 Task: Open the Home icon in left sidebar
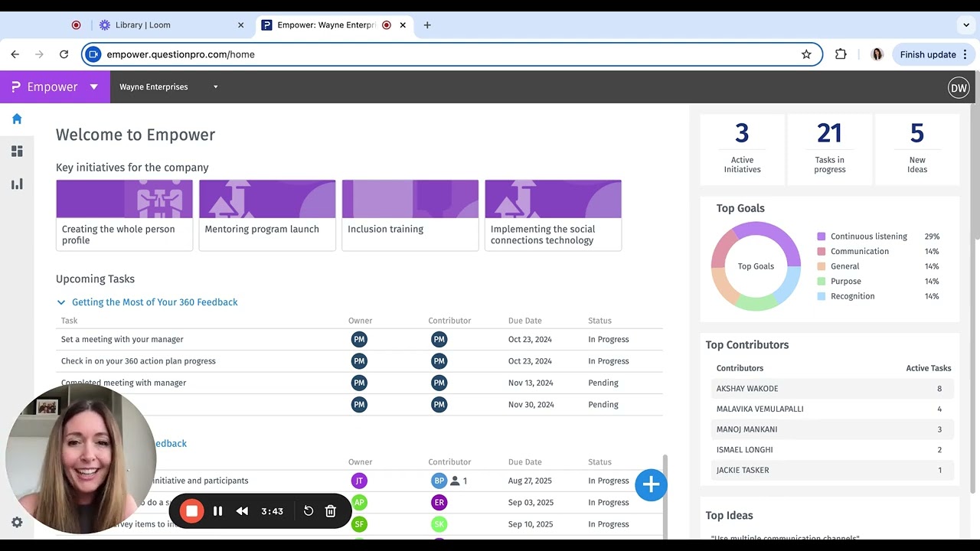(17, 119)
